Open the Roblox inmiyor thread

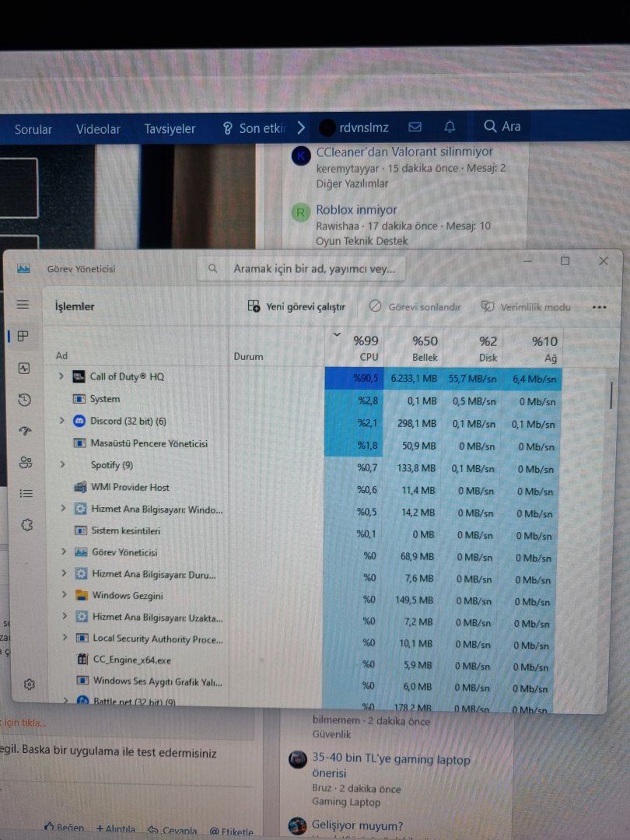pyautogui.click(x=356, y=209)
